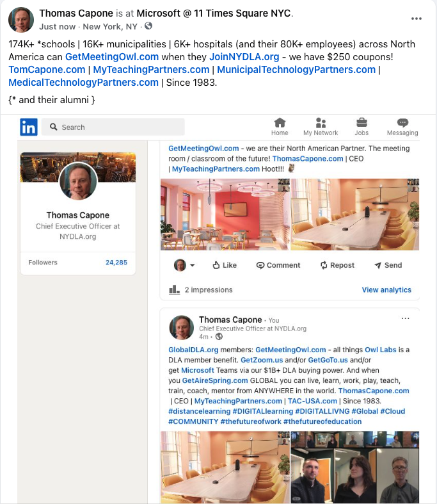Open Thomas Capone's sidebar profile photo
This screenshot has width=437, height=504.
click(x=77, y=181)
